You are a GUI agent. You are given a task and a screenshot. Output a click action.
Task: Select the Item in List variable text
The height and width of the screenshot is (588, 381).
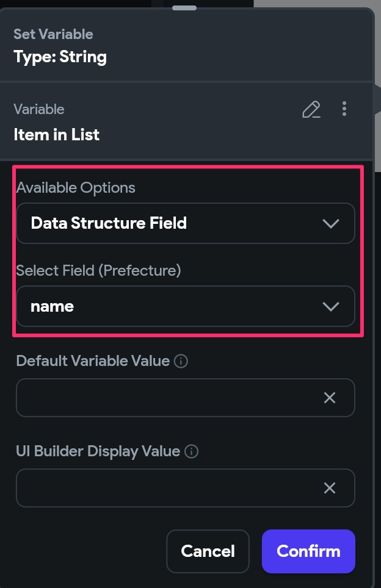(x=56, y=135)
